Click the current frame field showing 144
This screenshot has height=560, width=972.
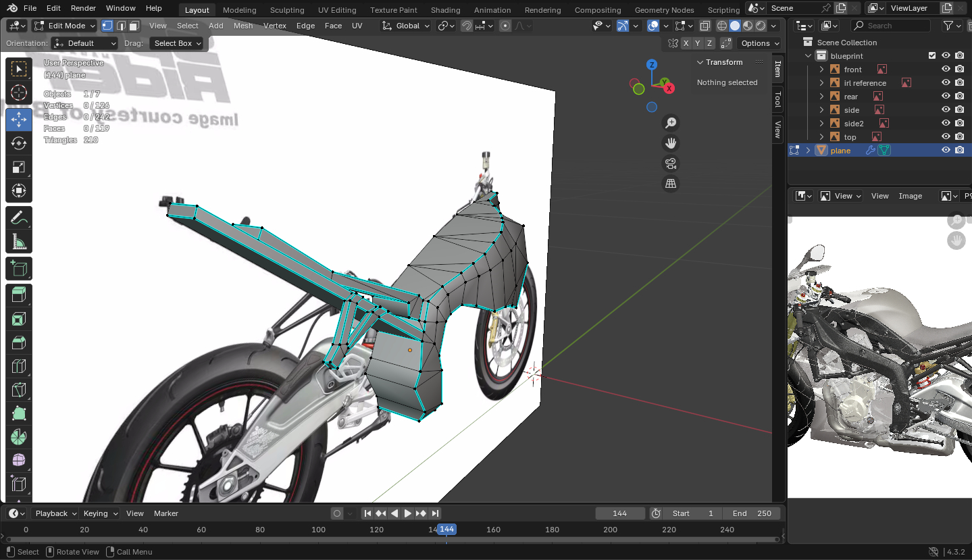[619, 513]
